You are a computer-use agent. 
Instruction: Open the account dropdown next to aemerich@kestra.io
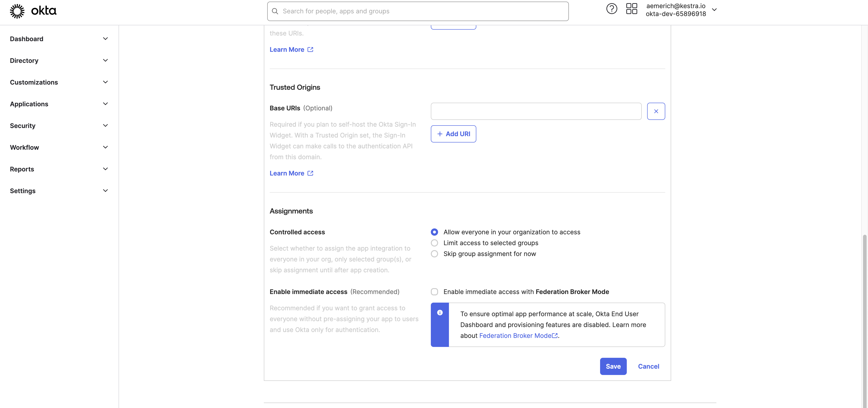pyautogui.click(x=714, y=10)
